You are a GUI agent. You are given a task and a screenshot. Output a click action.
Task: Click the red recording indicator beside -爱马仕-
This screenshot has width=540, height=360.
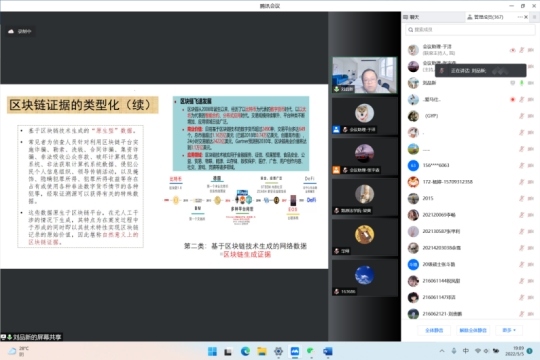512,100
